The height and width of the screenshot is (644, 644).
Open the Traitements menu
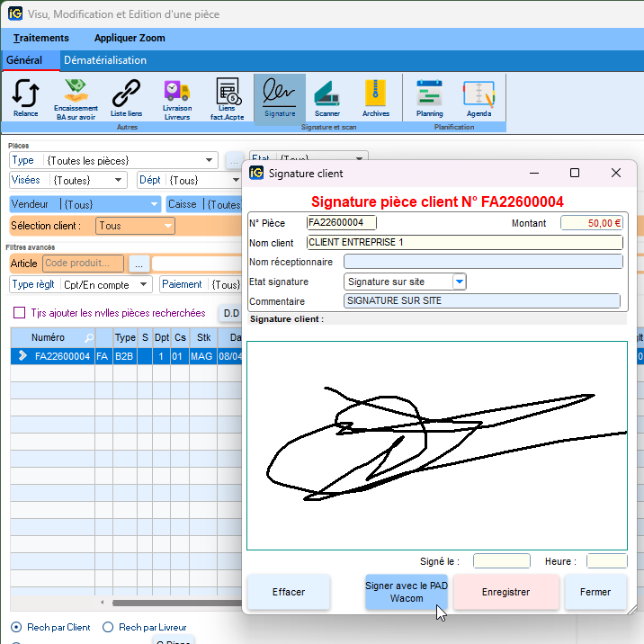[x=41, y=38]
